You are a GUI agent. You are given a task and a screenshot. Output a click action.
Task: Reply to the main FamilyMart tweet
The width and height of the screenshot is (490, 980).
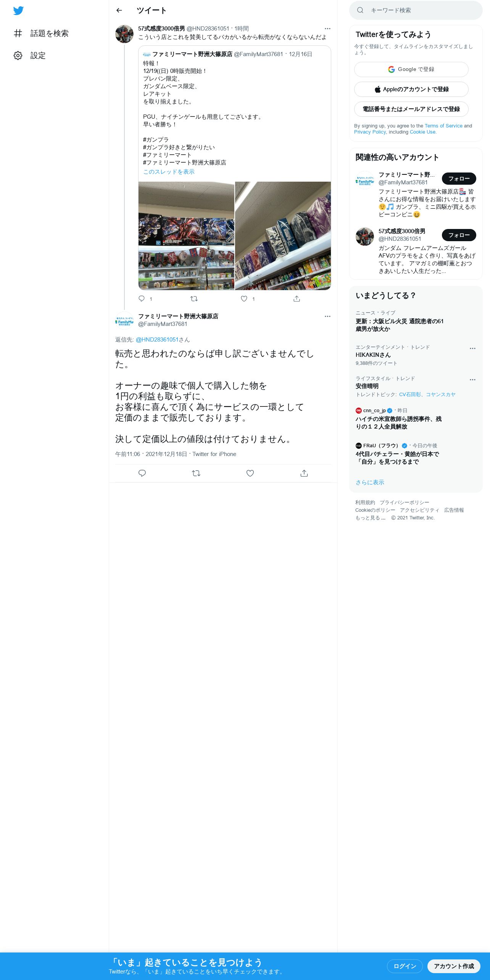[x=142, y=473]
